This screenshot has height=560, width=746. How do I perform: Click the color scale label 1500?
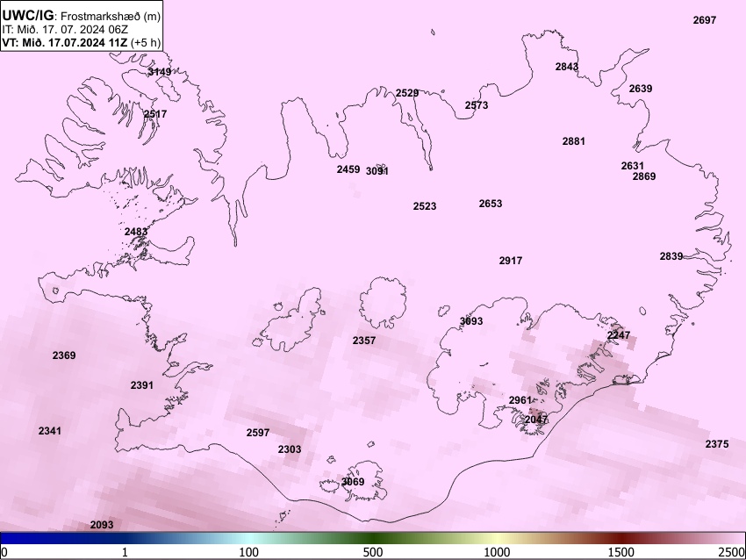tap(621, 552)
